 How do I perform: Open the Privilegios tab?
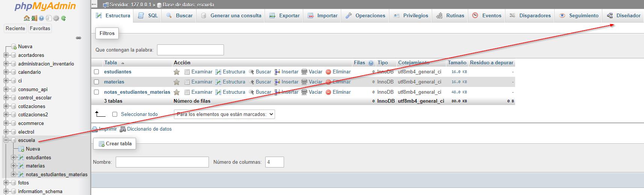tap(411, 15)
